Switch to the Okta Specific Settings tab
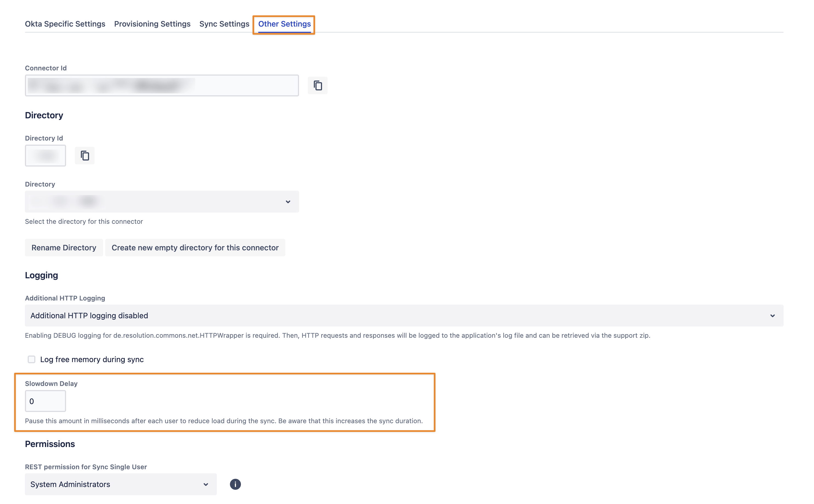This screenshot has width=814, height=504. (65, 24)
